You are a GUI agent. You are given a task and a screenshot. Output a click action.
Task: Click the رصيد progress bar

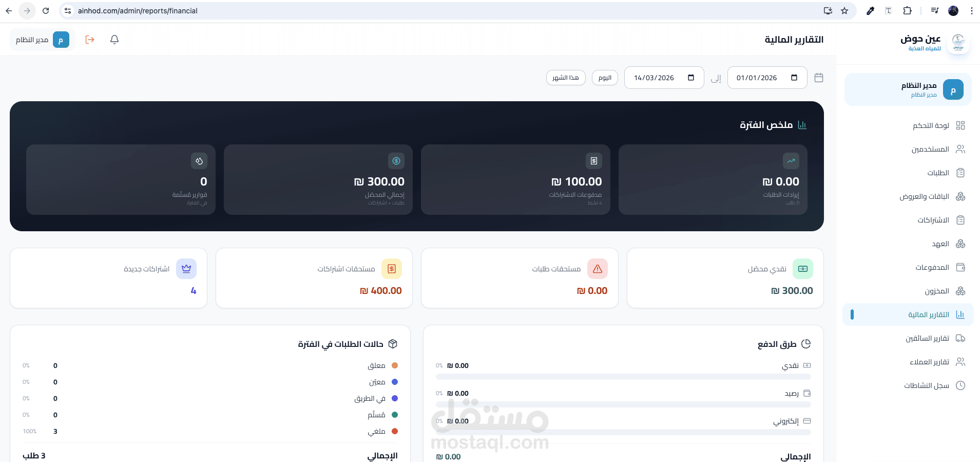tap(623, 404)
